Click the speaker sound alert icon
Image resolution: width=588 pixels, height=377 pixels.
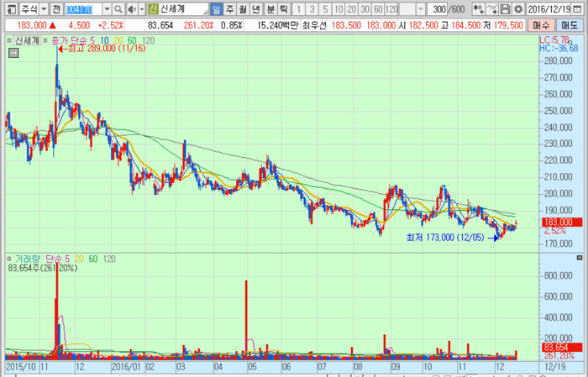(x=131, y=9)
